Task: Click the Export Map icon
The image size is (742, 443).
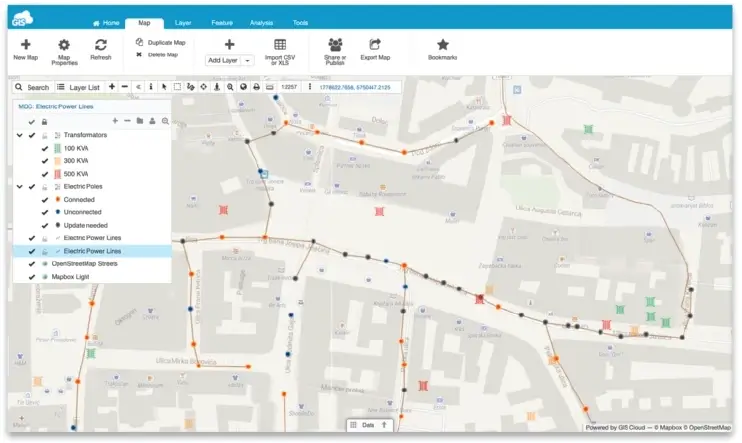Action: (375, 45)
